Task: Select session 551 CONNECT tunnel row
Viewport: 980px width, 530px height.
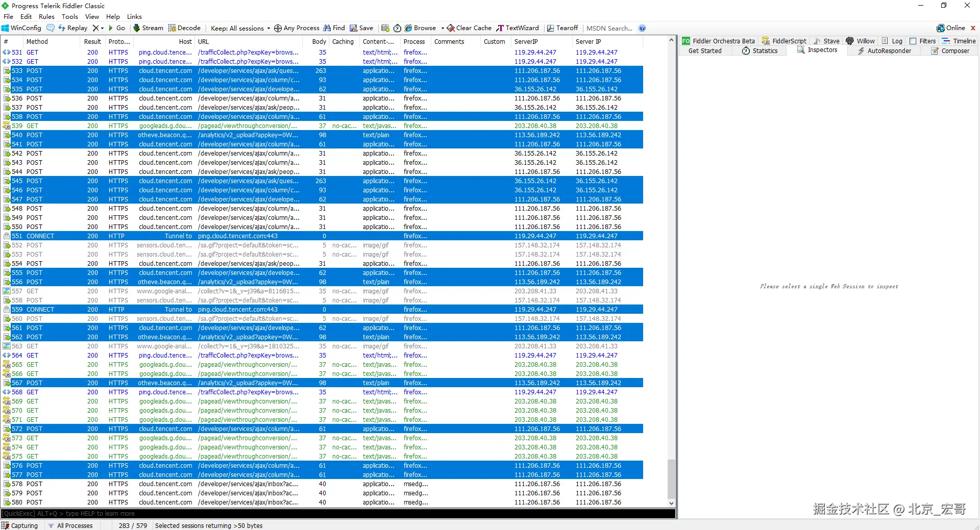Action: pos(323,236)
